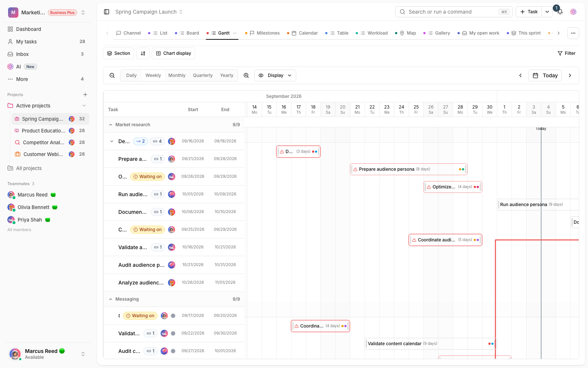Open the views overflow menu button

(573, 33)
